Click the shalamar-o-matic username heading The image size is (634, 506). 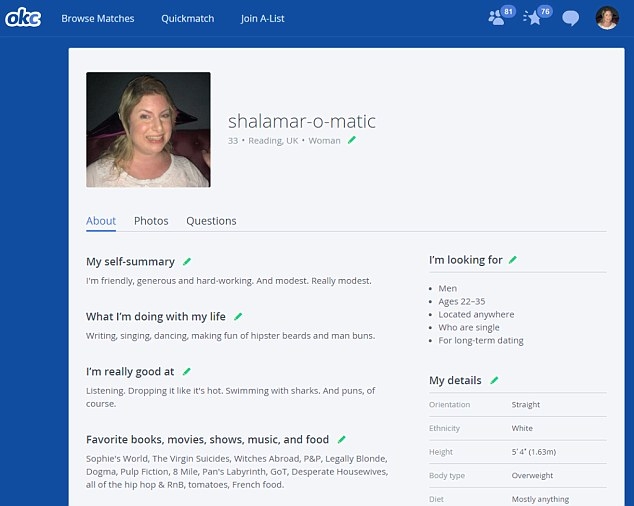(301, 121)
